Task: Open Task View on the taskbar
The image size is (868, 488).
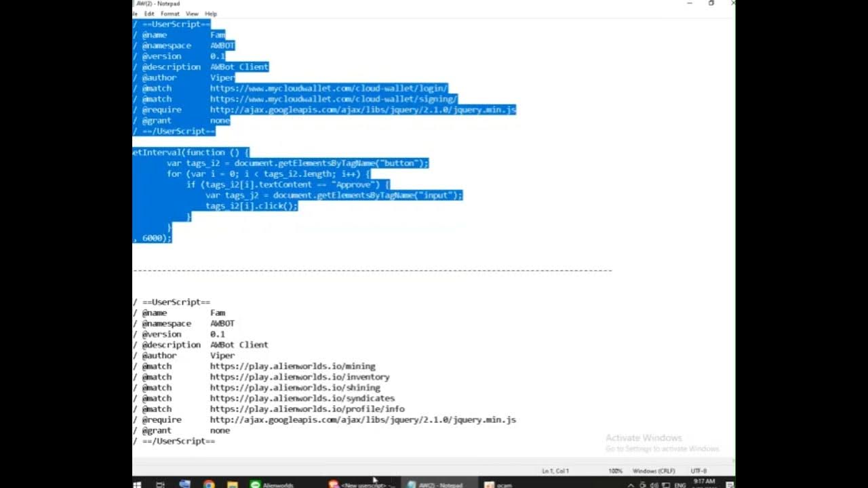Action: (x=161, y=485)
